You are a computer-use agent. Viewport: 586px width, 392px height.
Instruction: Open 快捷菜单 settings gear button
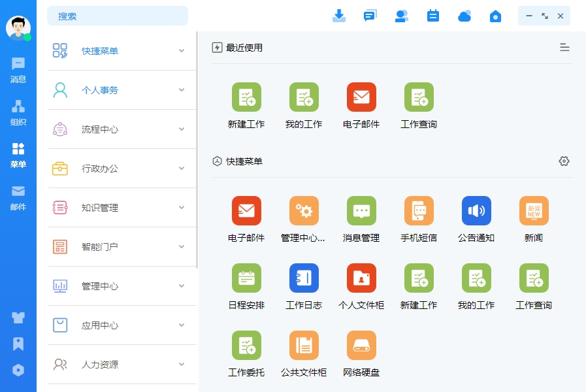click(564, 161)
